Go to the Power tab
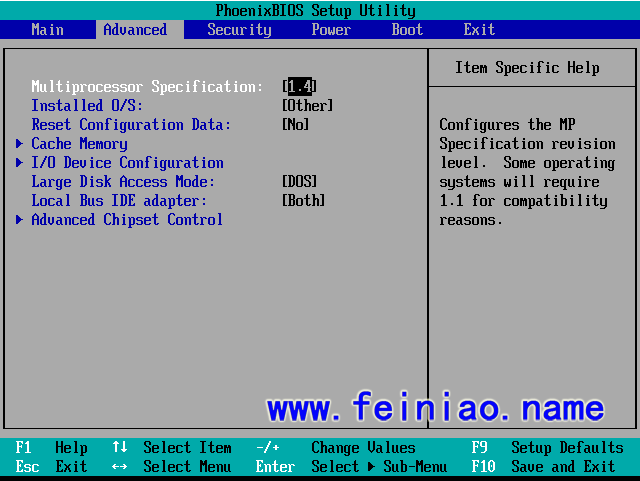 point(331,30)
